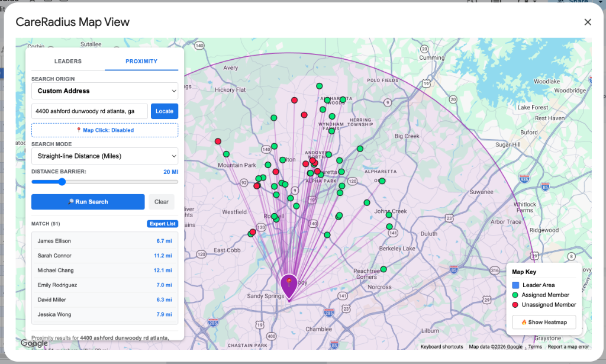Click the Assigned Member green dot in Map Key
Viewport: 606px width, 364px height.
point(515,295)
